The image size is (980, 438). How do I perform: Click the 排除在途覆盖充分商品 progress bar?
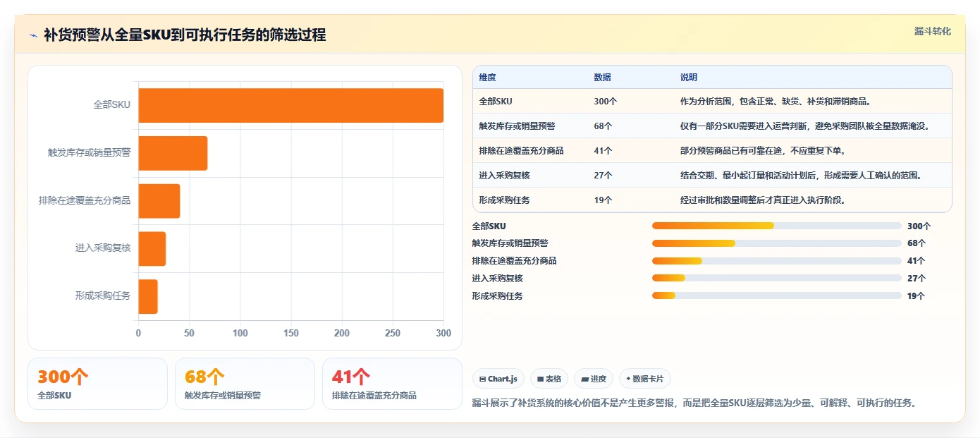pyautogui.click(x=776, y=261)
